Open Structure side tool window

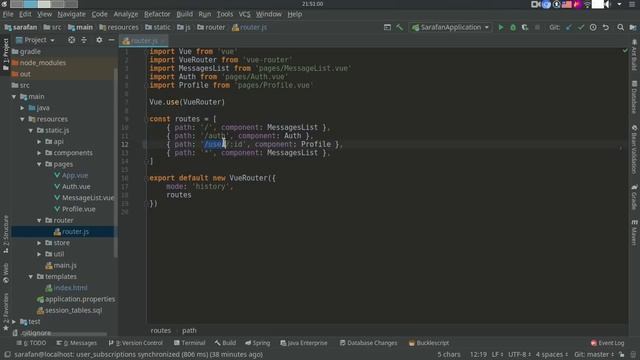point(6,234)
